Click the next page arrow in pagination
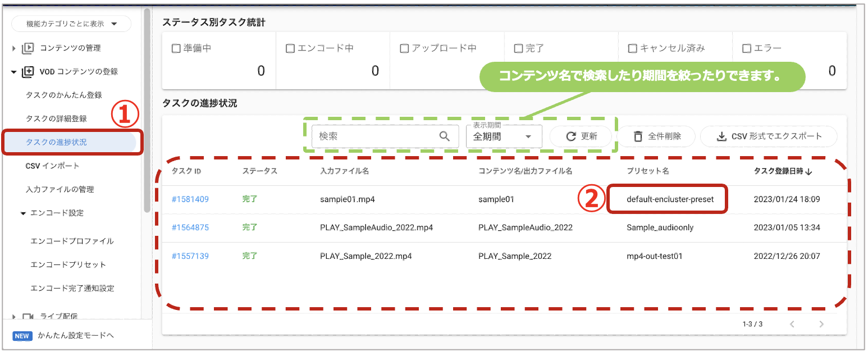 coord(821,324)
